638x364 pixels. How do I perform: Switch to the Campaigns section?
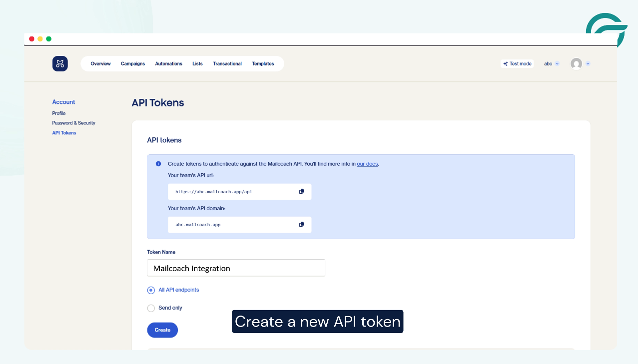click(132, 63)
